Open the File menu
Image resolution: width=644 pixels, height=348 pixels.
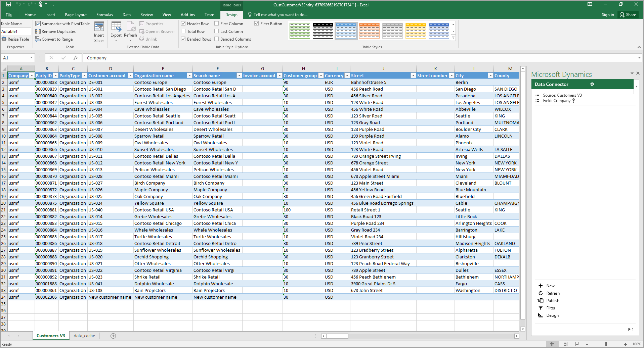(9, 14)
